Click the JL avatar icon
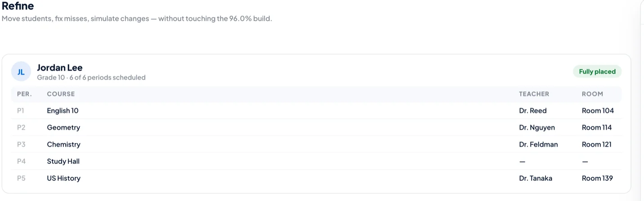644x201 pixels. (21, 71)
